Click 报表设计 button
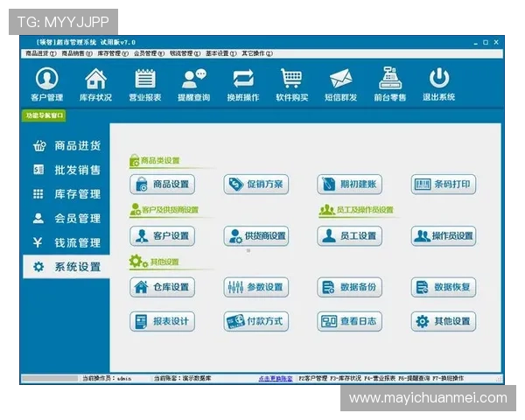 163,321
